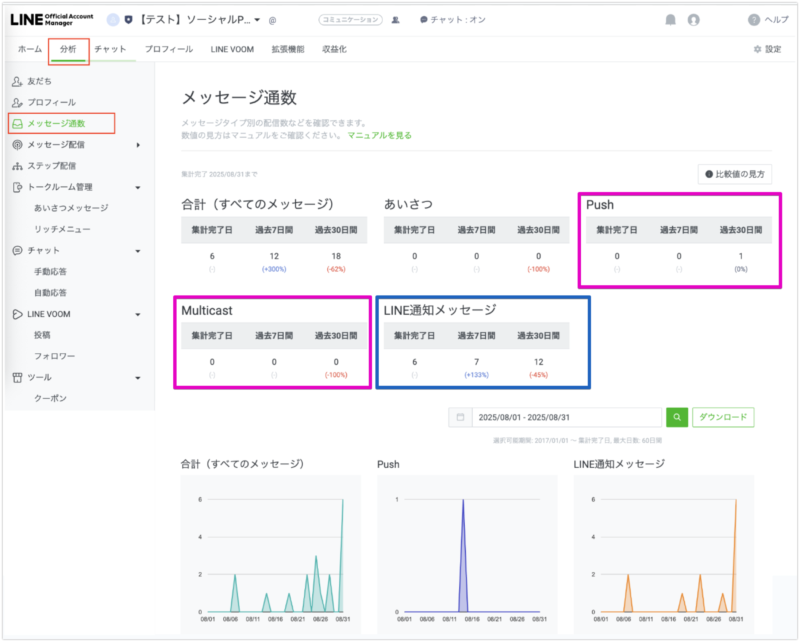Click the shield badge icon beside account name
This screenshot has width=800, height=642.
coord(129,20)
